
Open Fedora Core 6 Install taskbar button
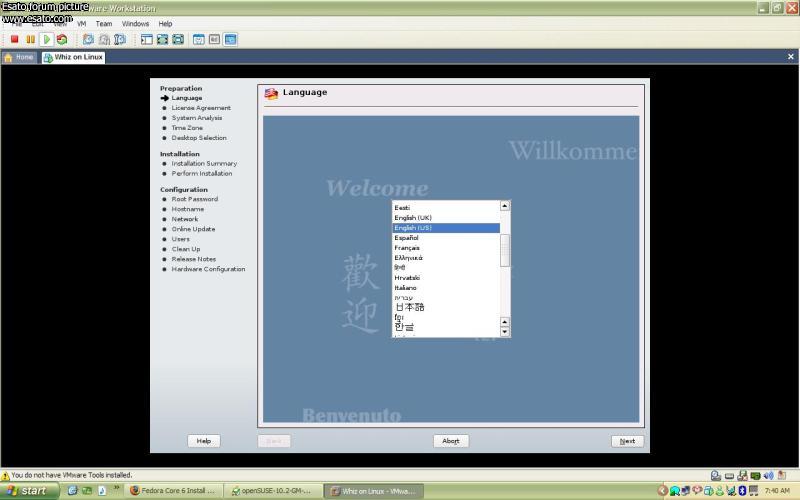(x=173, y=491)
